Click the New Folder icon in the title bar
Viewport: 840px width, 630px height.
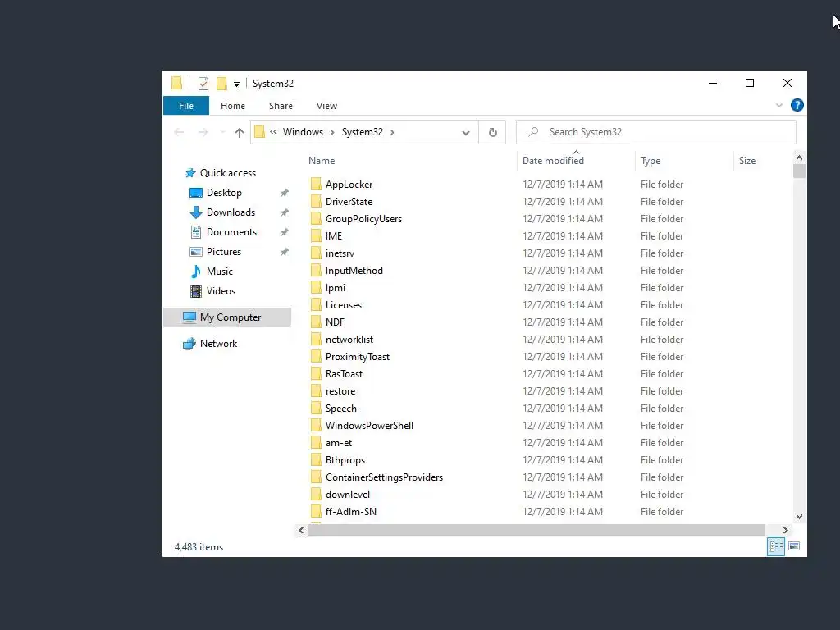point(221,84)
